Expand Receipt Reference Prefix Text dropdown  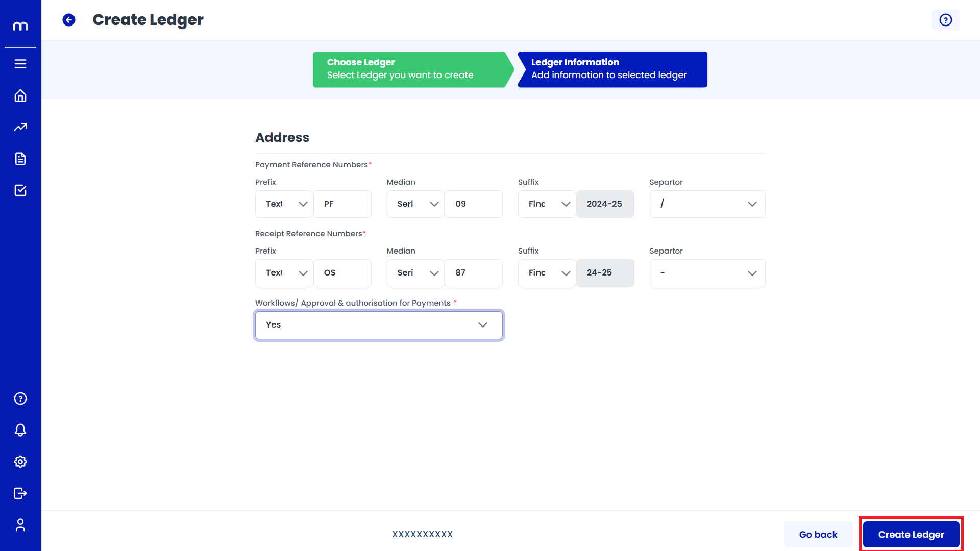coord(284,273)
